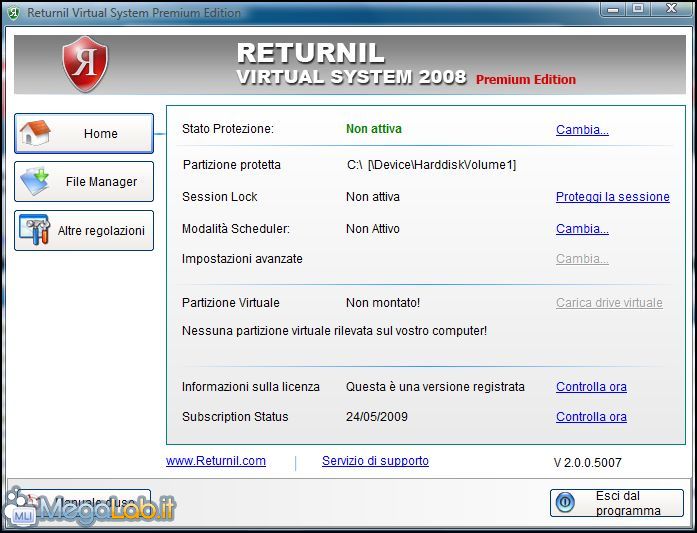Screen dimensions: 697x533
Task: Close the Returnil window
Action: pos(672,9)
